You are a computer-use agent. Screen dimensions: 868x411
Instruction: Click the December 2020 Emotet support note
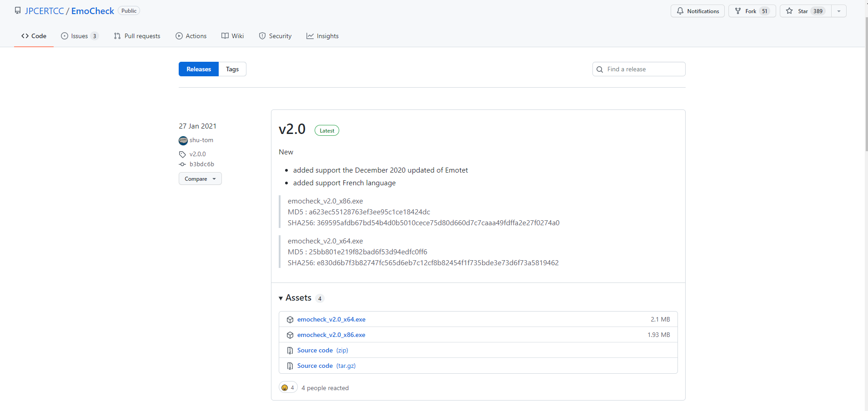coord(381,170)
